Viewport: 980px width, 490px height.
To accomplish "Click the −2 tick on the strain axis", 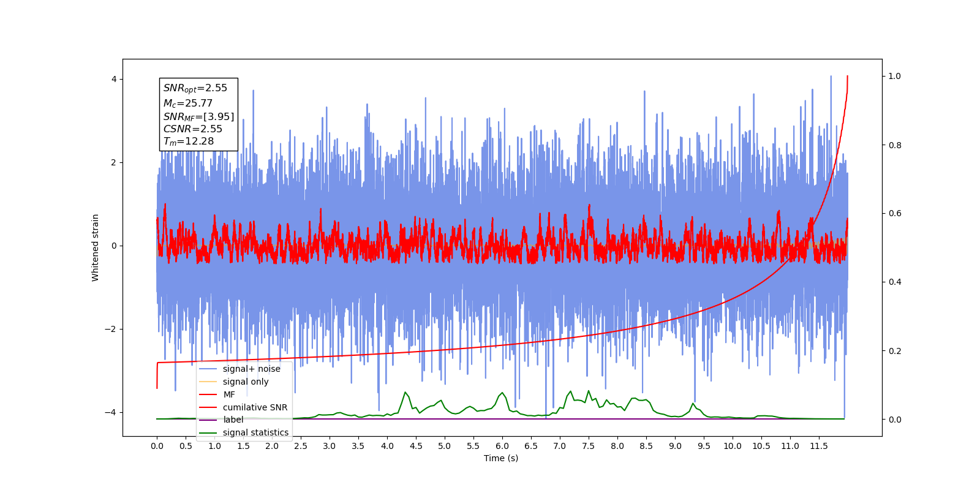I will point(110,330).
